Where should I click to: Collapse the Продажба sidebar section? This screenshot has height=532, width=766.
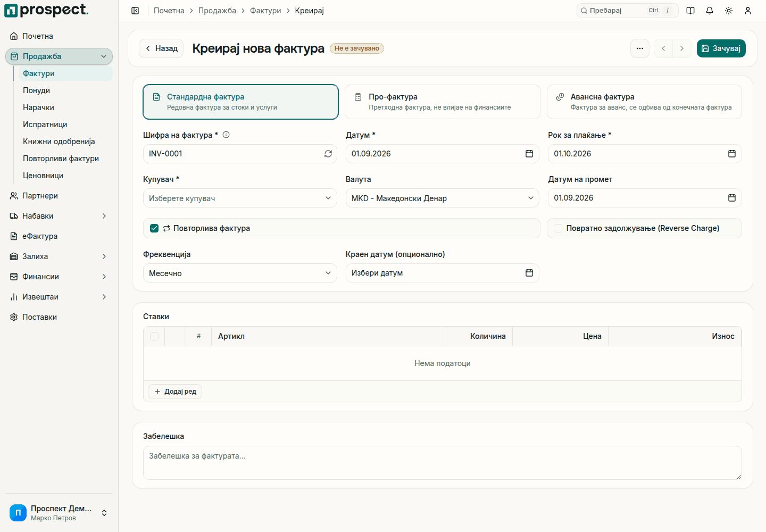tap(59, 56)
